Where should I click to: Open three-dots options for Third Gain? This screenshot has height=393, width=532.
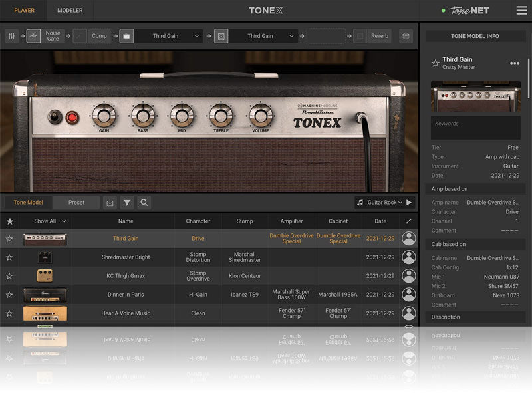514,63
